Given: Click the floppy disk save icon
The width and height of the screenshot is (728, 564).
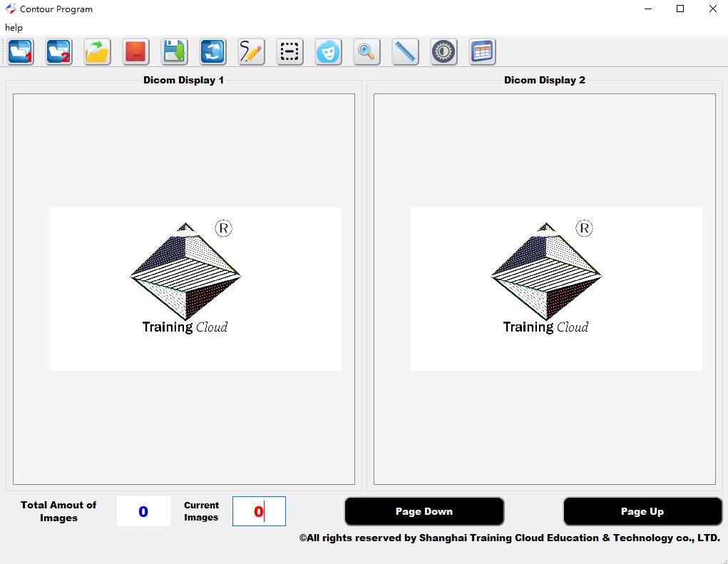Looking at the screenshot, I should point(175,52).
